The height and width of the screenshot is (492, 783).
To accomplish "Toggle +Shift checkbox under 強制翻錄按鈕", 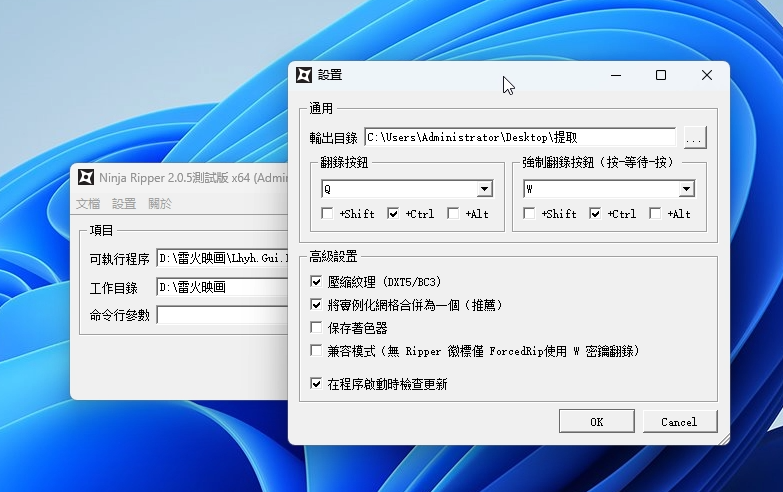I will pos(529,214).
